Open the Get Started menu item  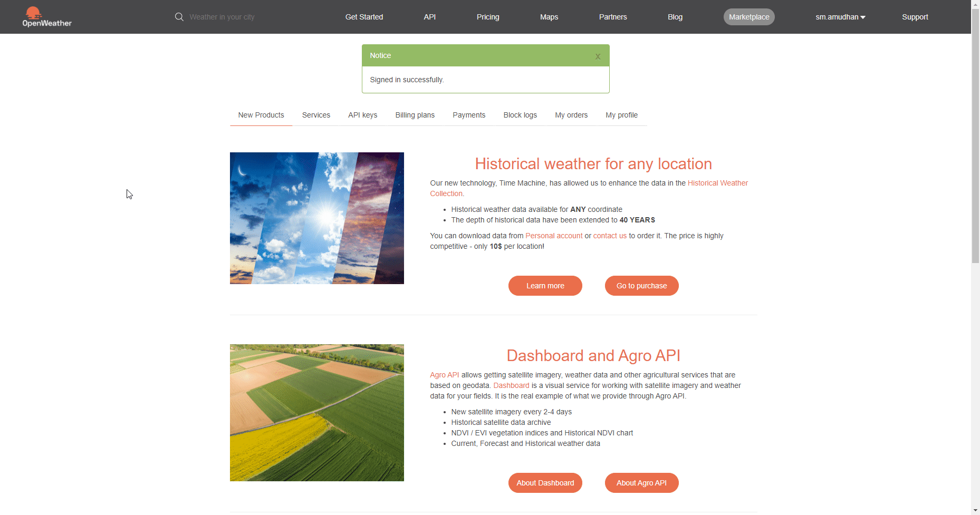pyautogui.click(x=363, y=16)
